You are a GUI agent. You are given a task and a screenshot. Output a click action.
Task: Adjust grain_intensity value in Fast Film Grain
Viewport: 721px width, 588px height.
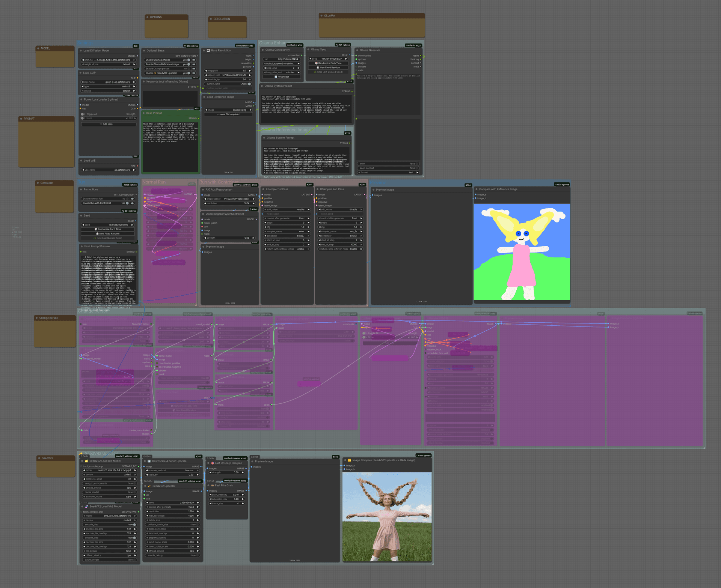tap(227, 495)
